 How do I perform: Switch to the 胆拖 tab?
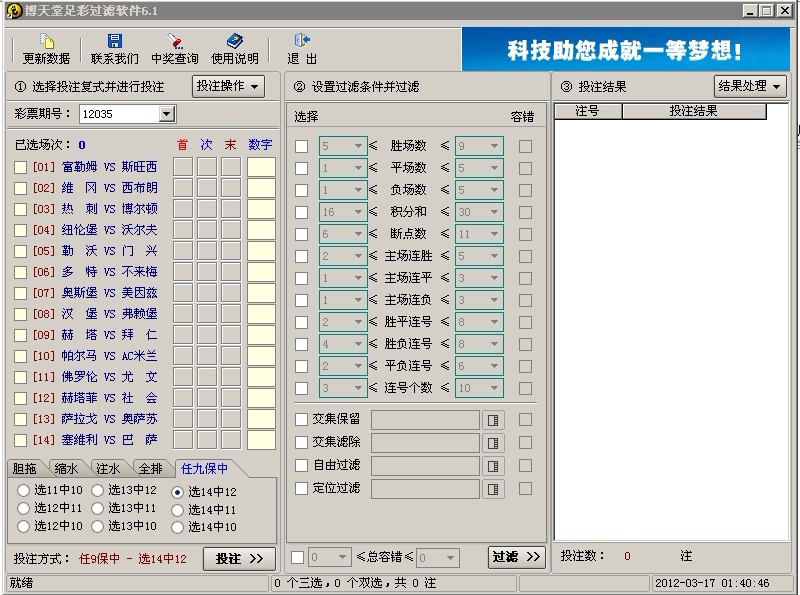point(27,468)
